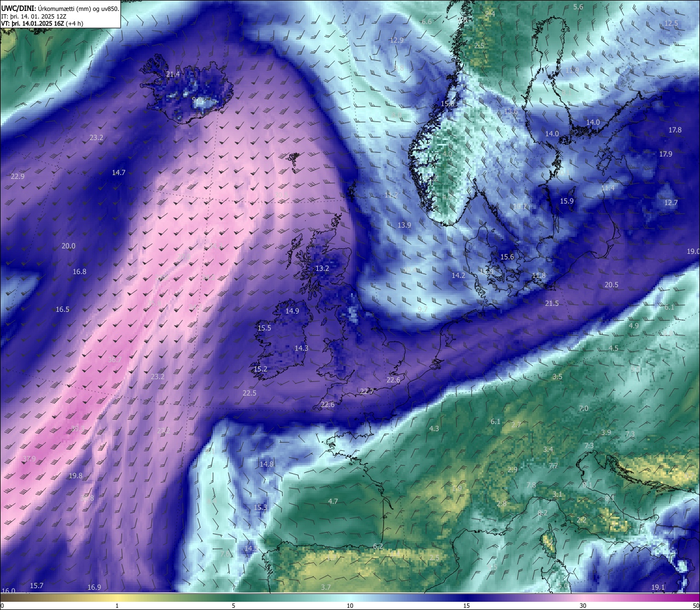Click the 3.7 value over Spain
The image size is (700, 610).
click(326, 587)
